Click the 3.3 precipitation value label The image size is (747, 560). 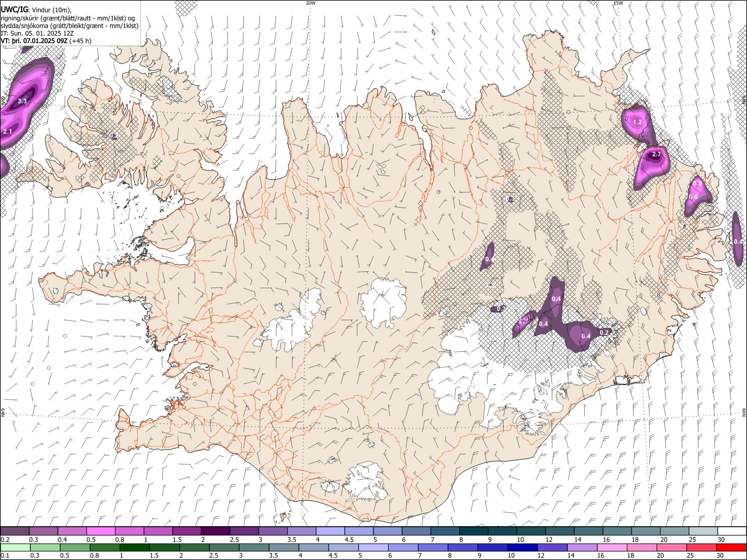point(22,101)
